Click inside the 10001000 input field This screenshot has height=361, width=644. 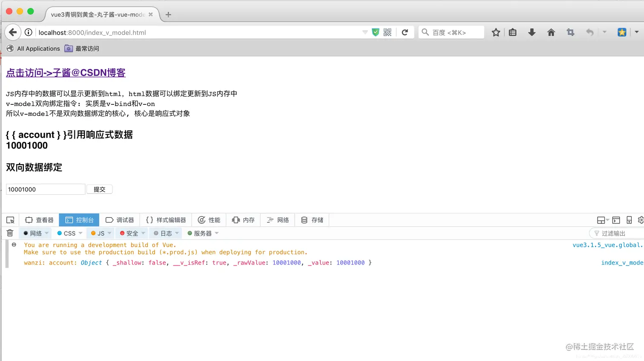pos(45,189)
